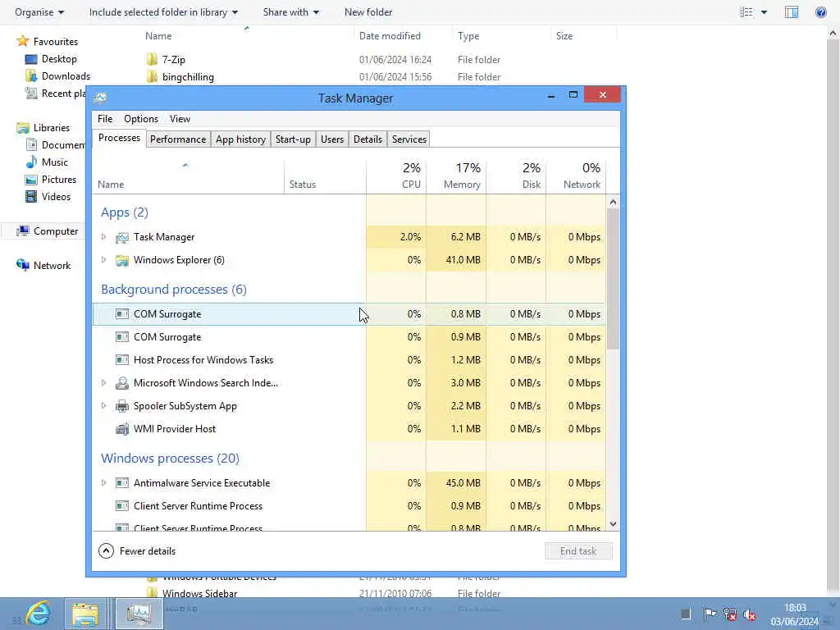Click the process list scroll up arrow
Viewport: 840px width, 630px height.
tap(613, 202)
